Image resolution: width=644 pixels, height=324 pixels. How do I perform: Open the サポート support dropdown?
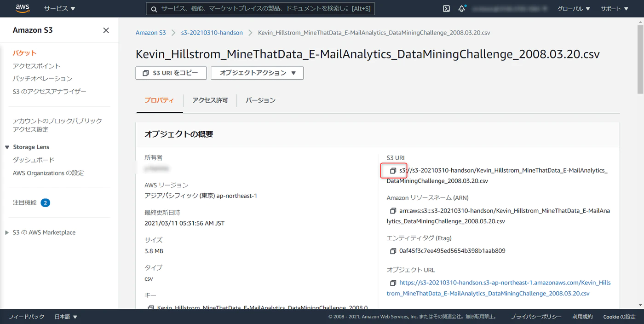614,9
